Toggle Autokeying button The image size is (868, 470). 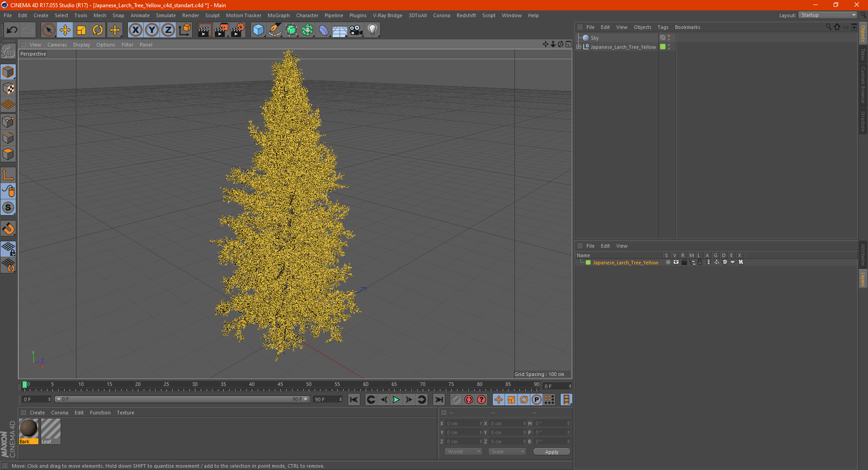469,399
